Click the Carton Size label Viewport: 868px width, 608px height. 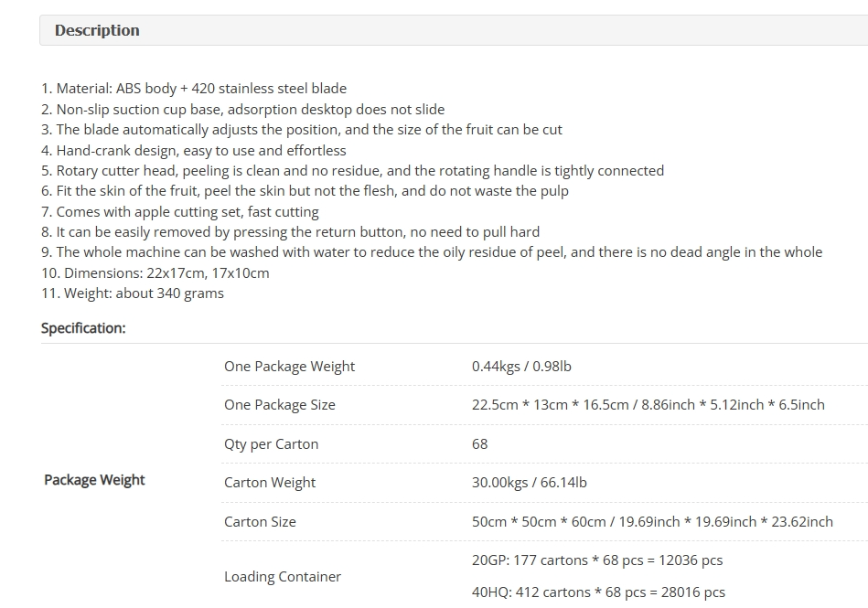click(x=260, y=522)
